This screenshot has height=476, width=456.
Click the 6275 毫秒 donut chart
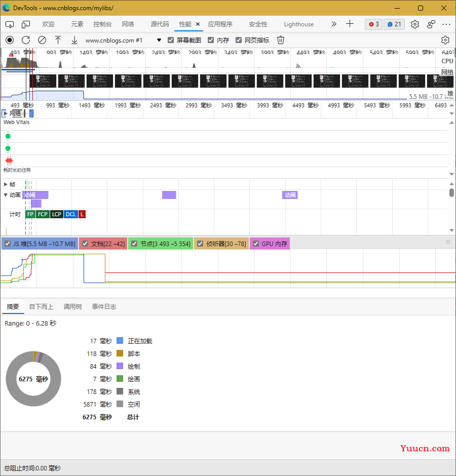[33, 379]
